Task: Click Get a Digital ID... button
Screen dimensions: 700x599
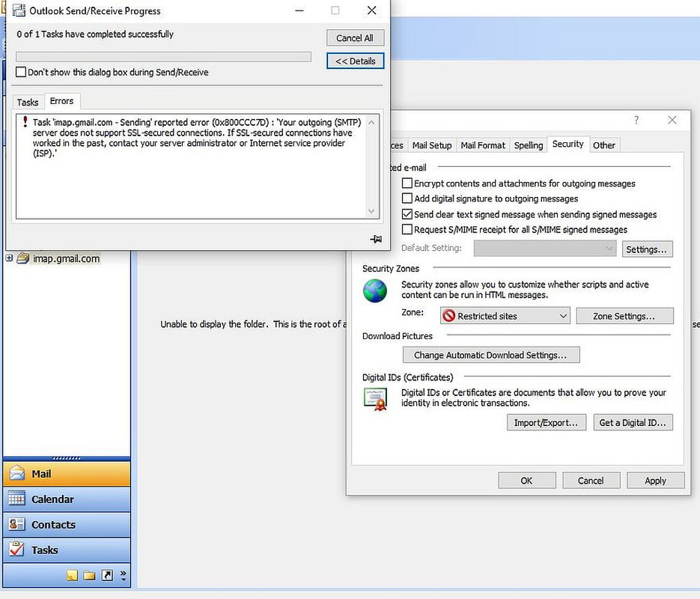Action: point(633,422)
